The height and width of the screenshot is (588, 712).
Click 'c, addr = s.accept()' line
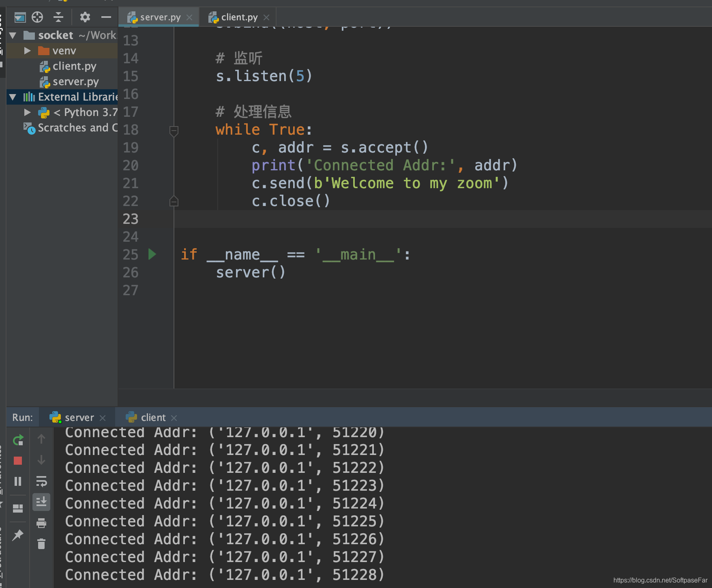tap(340, 148)
